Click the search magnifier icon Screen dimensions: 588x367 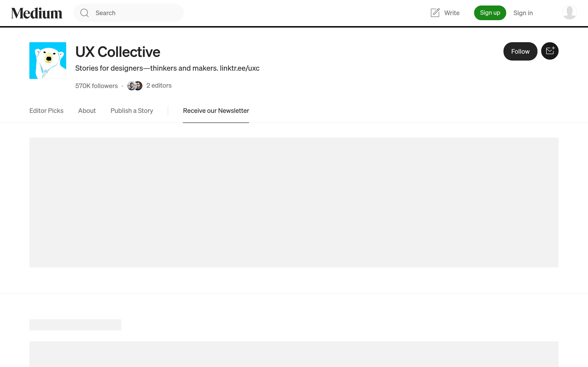pyautogui.click(x=84, y=13)
